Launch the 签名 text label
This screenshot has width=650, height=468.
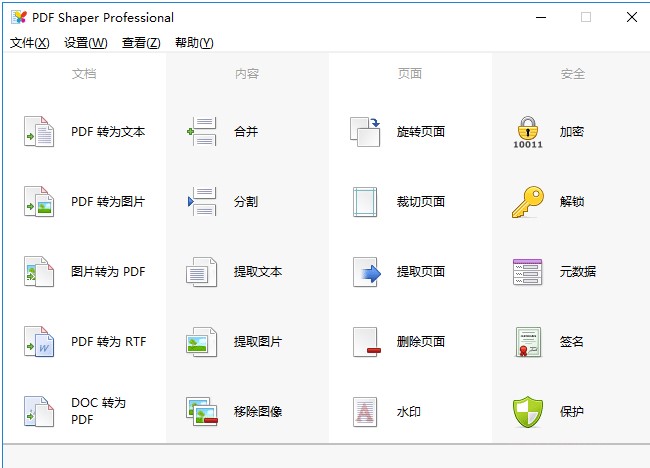coord(572,342)
